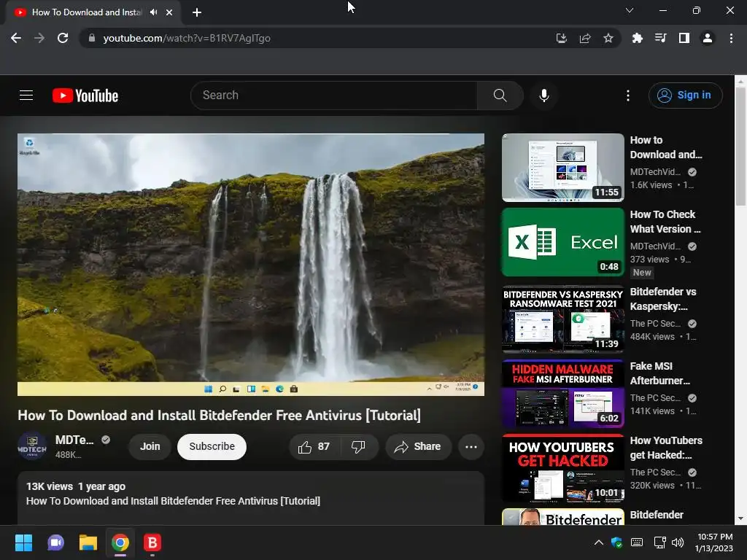Open the Chrome extensions puzzle icon
This screenshot has height=560, width=747.
pos(638,38)
